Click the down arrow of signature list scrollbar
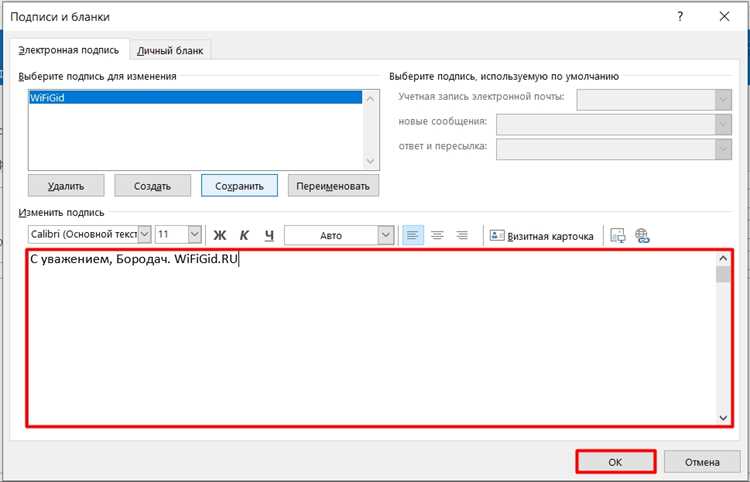Screen dimensions: 750x482 tap(371, 162)
